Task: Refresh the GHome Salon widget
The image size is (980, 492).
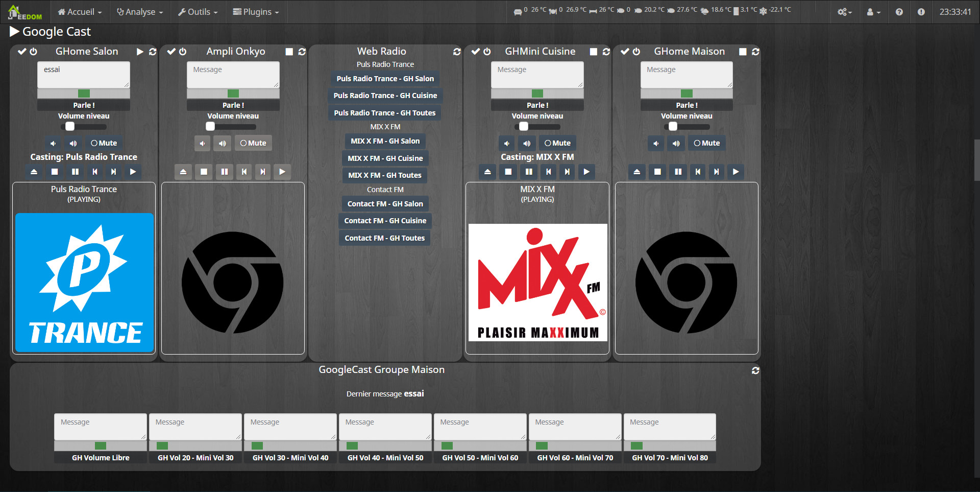Action: pyautogui.click(x=153, y=52)
